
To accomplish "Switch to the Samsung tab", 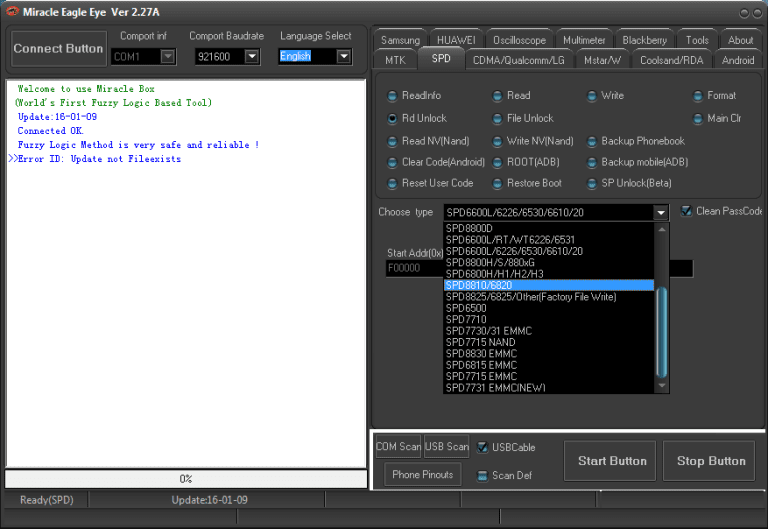I will pyautogui.click(x=400, y=40).
